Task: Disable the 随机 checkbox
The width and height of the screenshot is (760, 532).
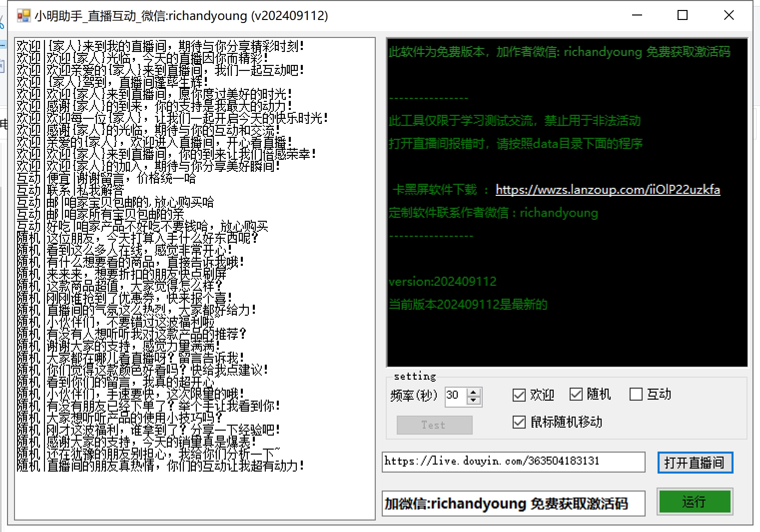Action: (x=576, y=395)
